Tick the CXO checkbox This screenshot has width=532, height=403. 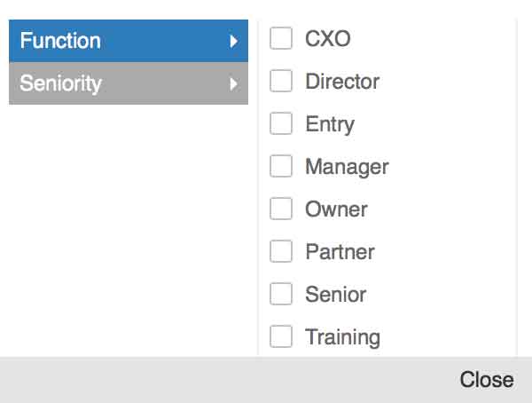pos(281,39)
